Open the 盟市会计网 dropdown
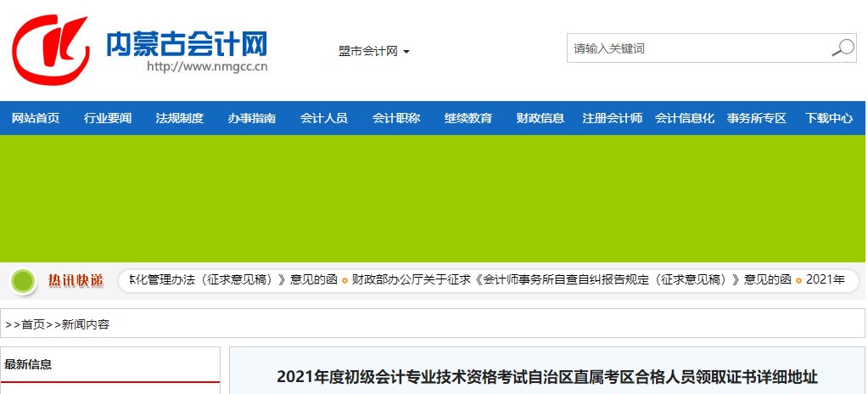Screen dimensions: 868x394 click(374, 52)
